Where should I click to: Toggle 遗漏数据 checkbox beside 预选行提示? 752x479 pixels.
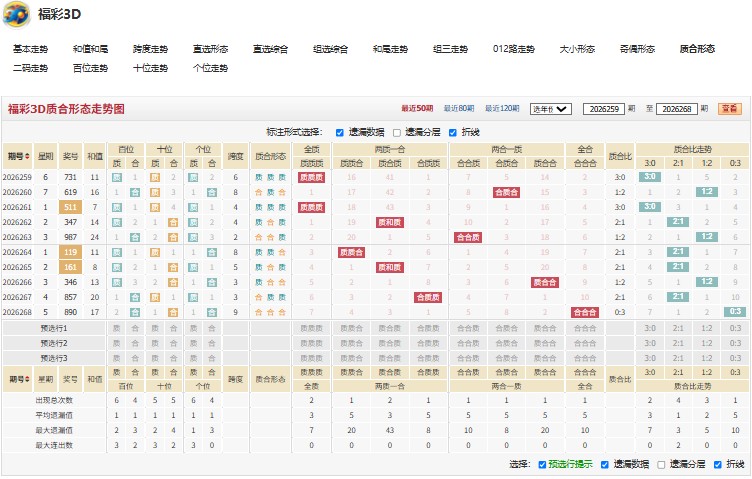click(605, 465)
